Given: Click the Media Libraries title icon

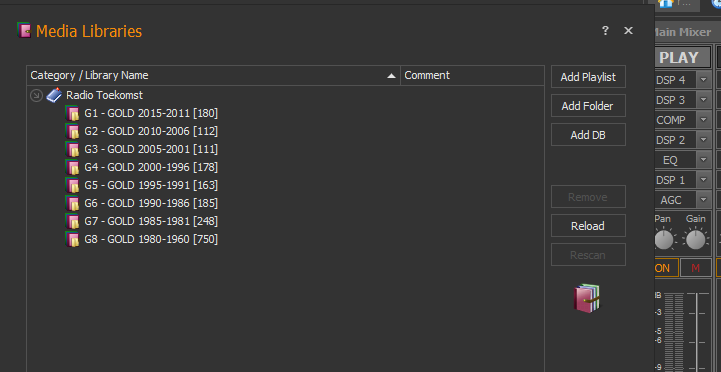Looking at the screenshot, I should point(24,31).
